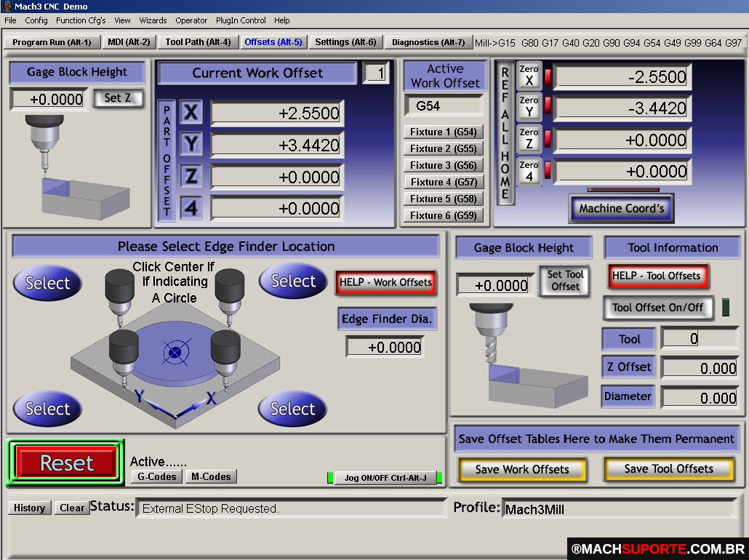
Task: Select Fixture 4 (G57)
Action: pos(444,182)
